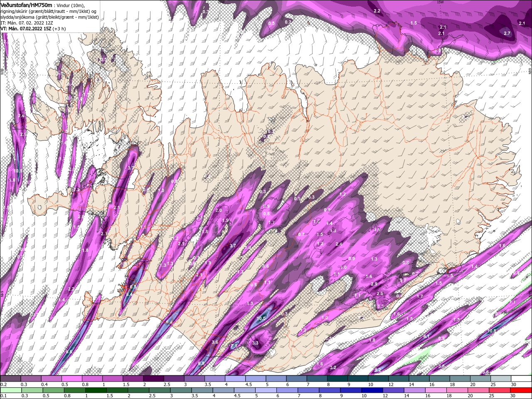Click the 10.6 precipitation value in south Iceland

[261, 318]
